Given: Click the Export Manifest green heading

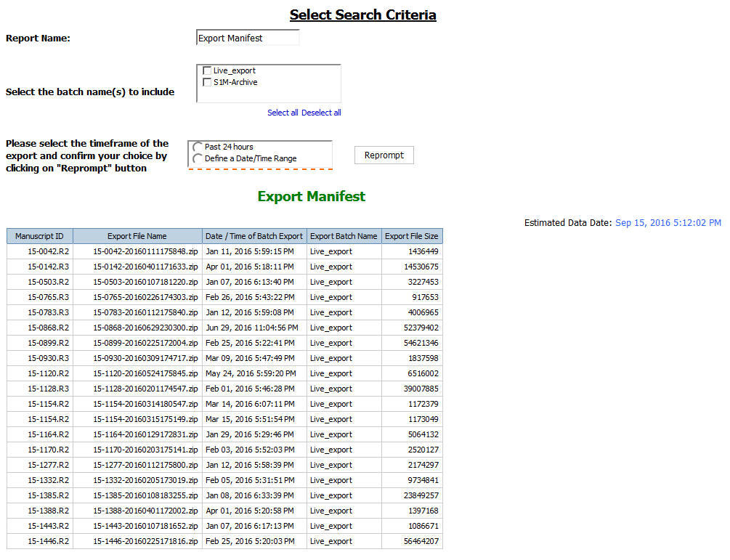Looking at the screenshot, I should pos(312,196).
